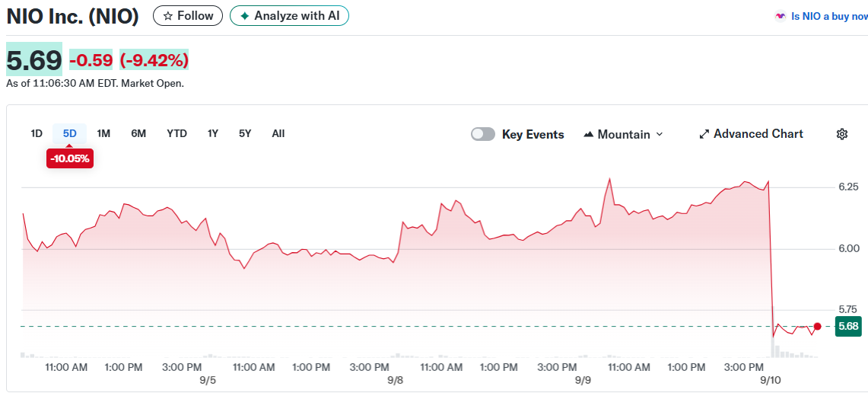Image resolution: width=868 pixels, height=393 pixels.
Task: Click the 5.69 current price value
Action: (33, 59)
